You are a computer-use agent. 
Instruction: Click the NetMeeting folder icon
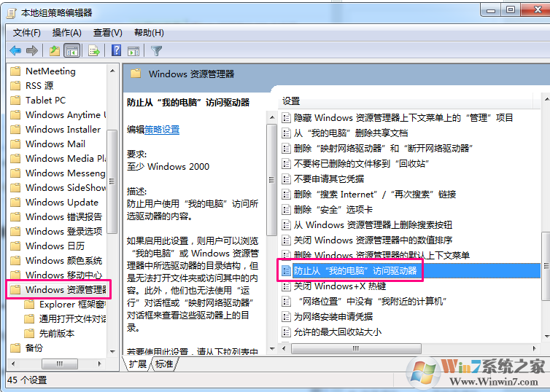pyautogui.click(x=15, y=71)
